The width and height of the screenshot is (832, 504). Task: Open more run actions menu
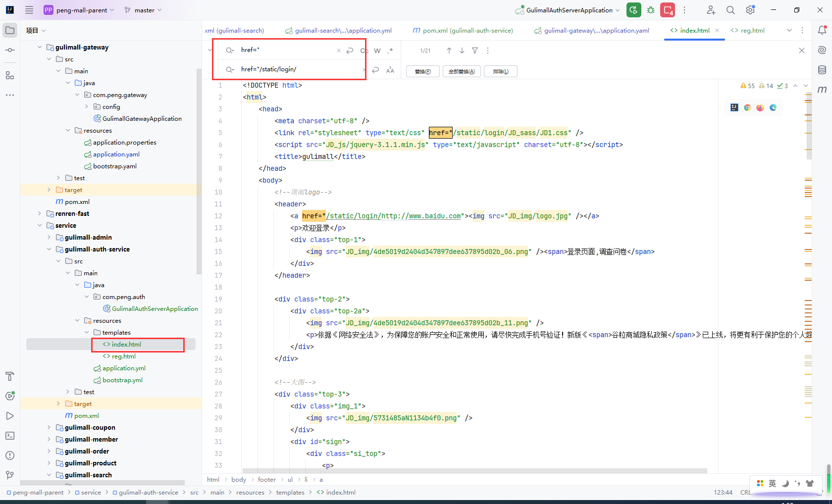[684, 10]
